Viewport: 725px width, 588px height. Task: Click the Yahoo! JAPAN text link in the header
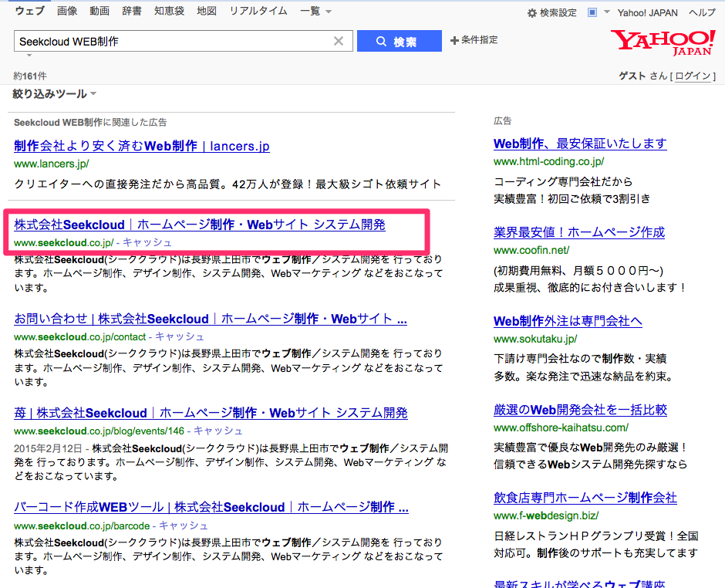pos(647,13)
